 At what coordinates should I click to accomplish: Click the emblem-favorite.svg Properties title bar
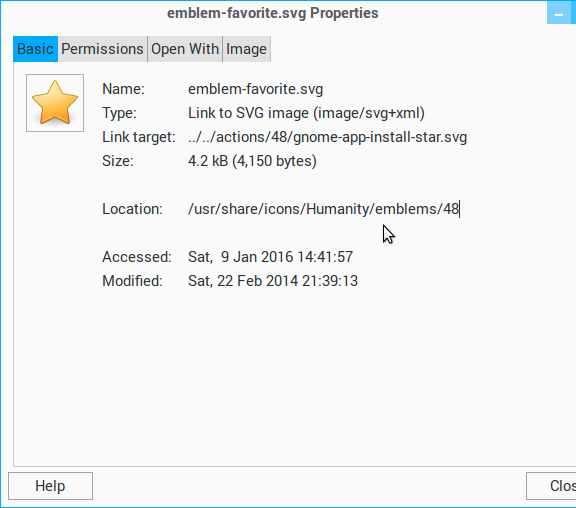coord(273,13)
